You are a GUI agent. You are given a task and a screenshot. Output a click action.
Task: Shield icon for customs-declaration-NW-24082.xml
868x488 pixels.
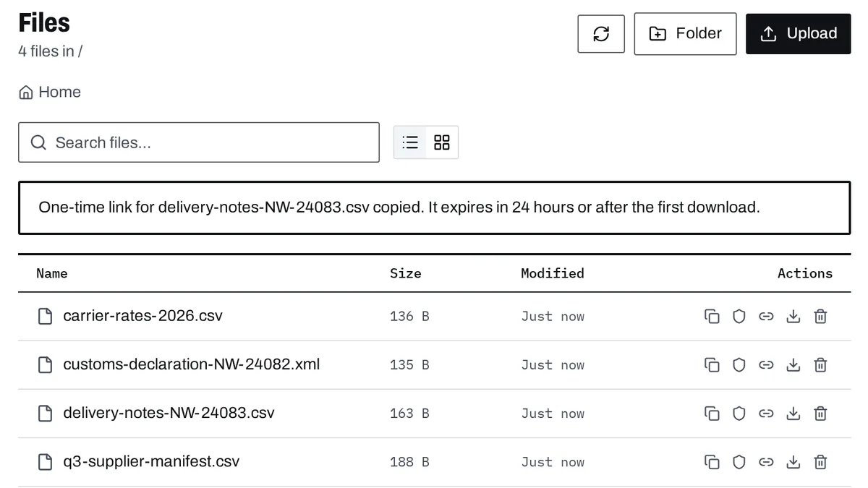(739, 364)
